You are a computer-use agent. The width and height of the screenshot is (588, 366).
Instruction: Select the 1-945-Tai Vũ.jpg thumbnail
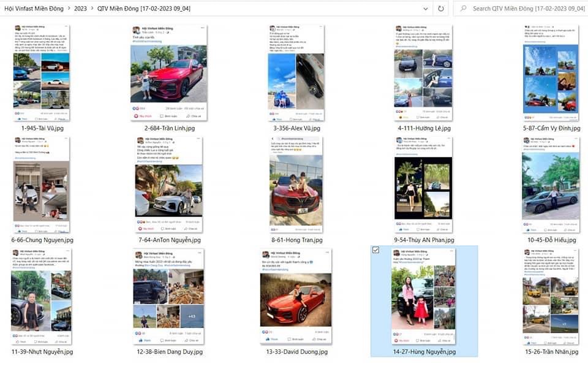coord(42,72)
